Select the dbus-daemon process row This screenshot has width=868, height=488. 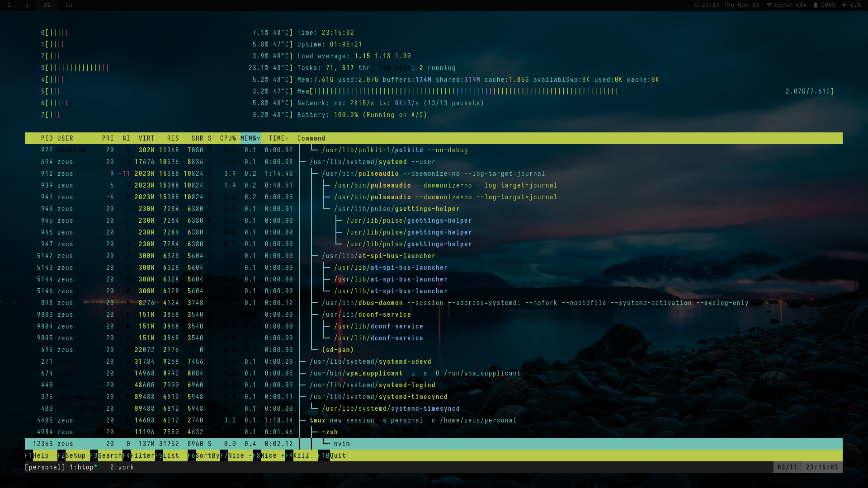coord(434,303)
